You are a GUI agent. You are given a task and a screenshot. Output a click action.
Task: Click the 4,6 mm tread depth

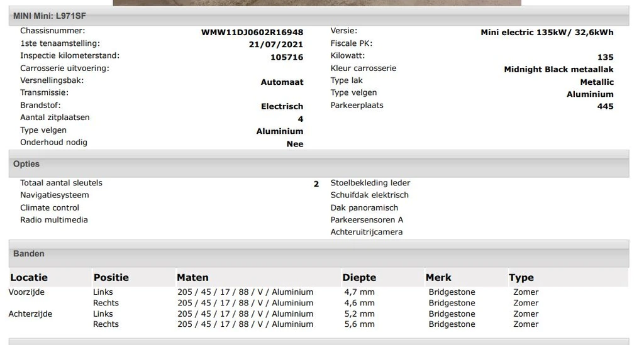[x=359, y=303]
